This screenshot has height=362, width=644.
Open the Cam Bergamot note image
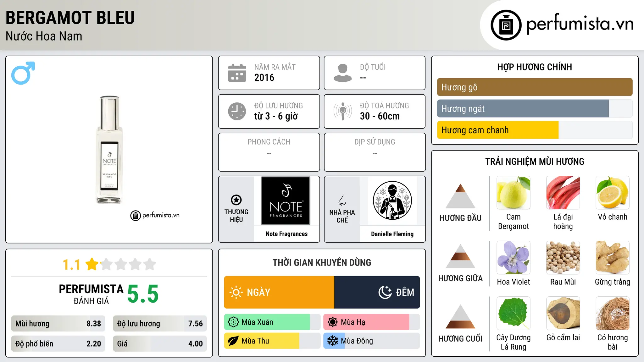(514, 193)
